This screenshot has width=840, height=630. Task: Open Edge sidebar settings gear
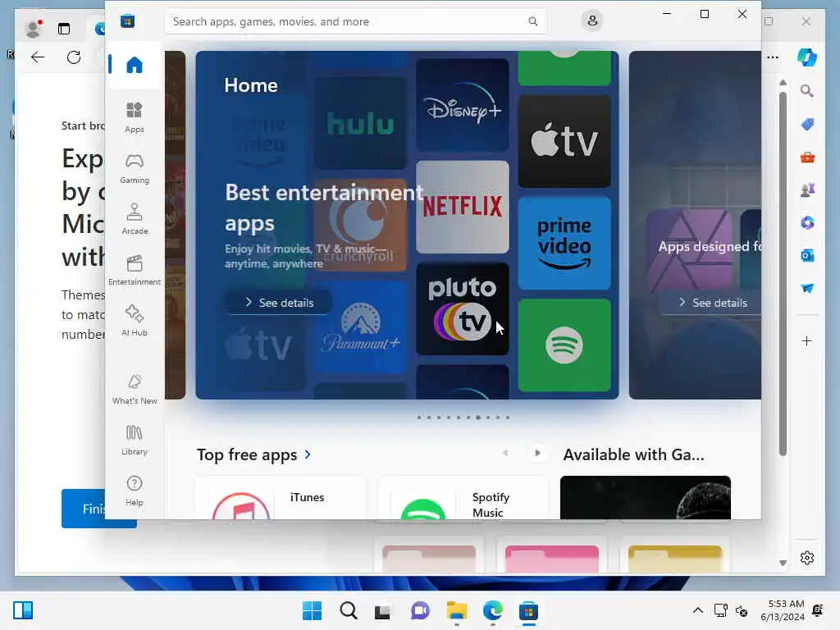coord(807,558)
